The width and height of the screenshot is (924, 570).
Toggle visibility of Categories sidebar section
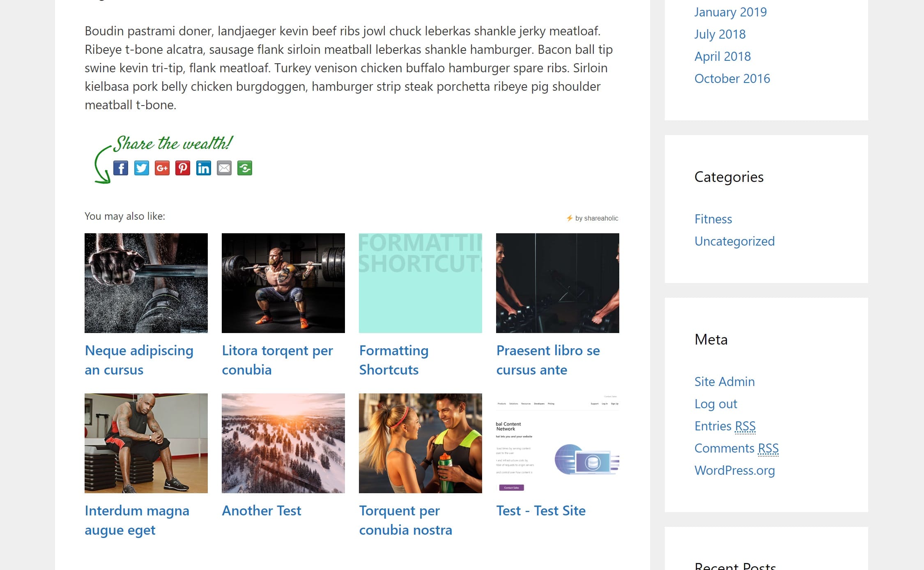[729, 176]
